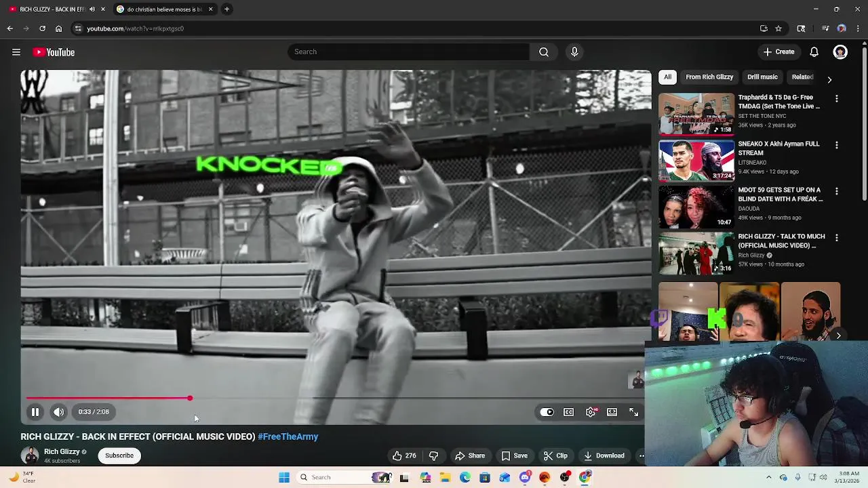Click the next arrow on the shorts row
868x488 pixels.
[839, 335]
